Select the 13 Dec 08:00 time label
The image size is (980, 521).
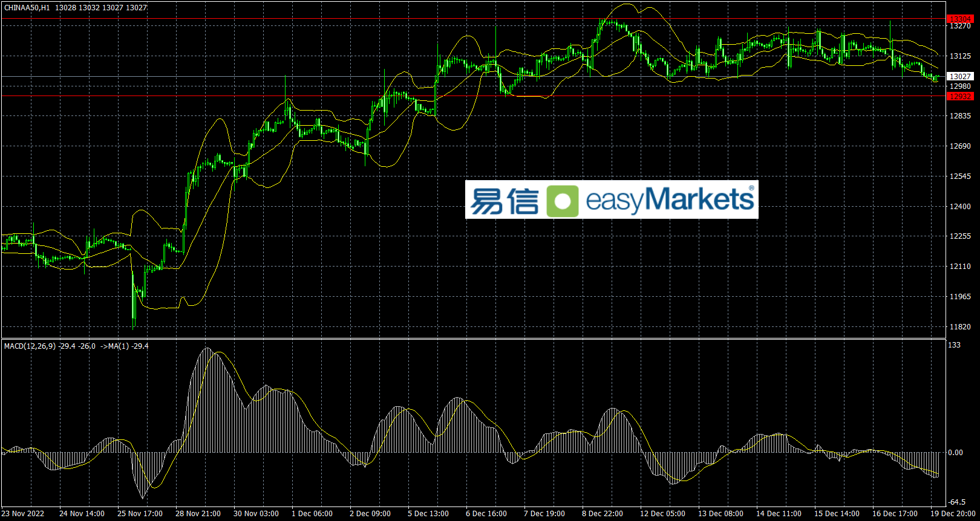coord(720,514)
